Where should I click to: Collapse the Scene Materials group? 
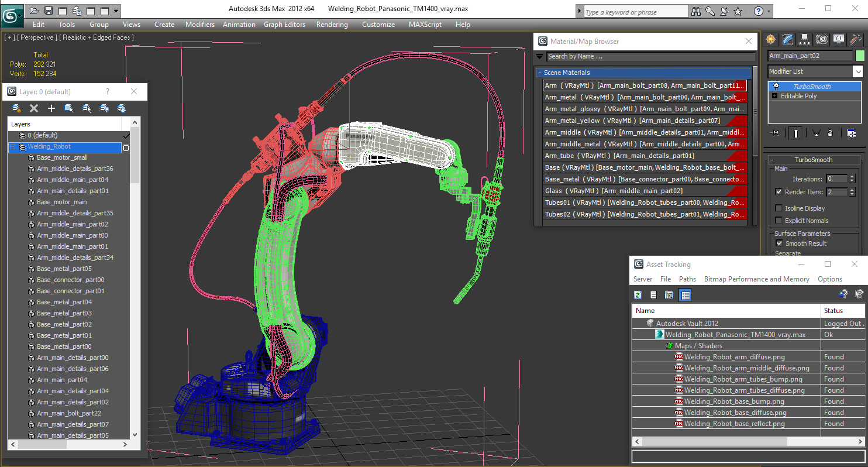(x=539, y=73)
